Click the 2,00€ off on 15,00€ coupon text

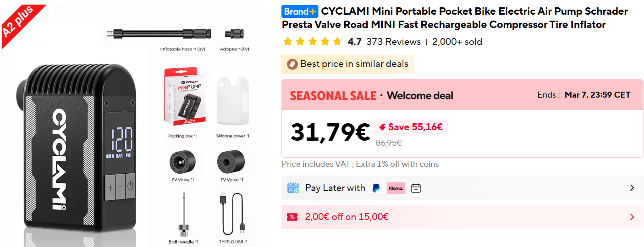(x=347, y=217)
